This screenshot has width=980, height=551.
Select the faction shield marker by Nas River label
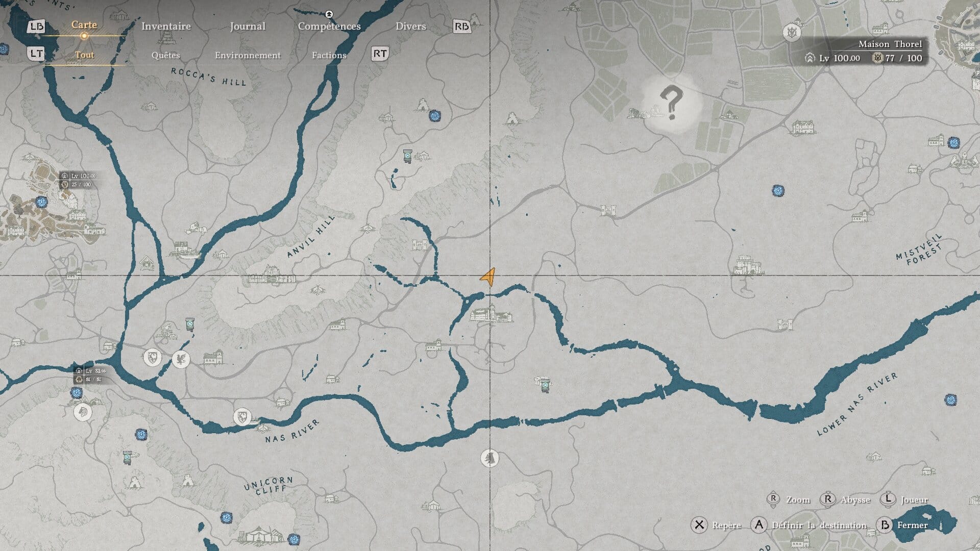[242, 417]
